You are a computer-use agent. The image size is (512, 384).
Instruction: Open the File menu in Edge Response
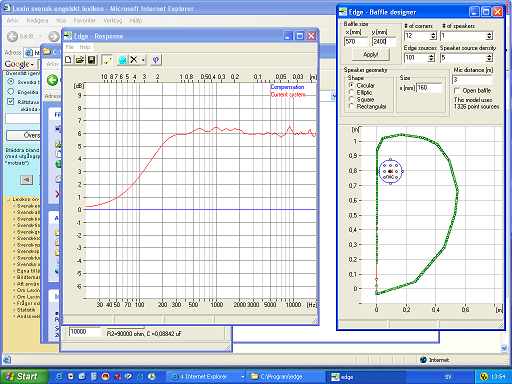pyautogui.click(x=69, y=47)
